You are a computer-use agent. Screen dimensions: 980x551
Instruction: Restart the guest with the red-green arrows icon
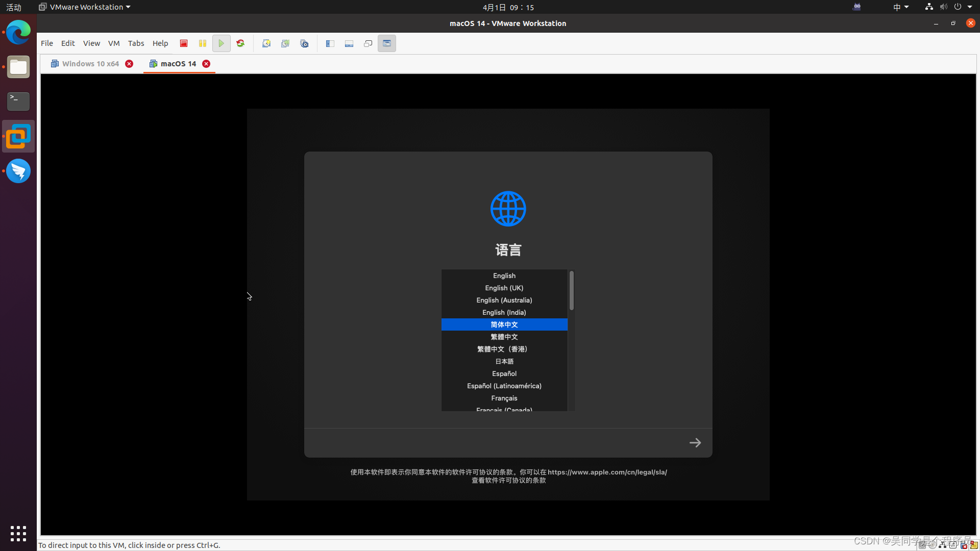(240, 43)
